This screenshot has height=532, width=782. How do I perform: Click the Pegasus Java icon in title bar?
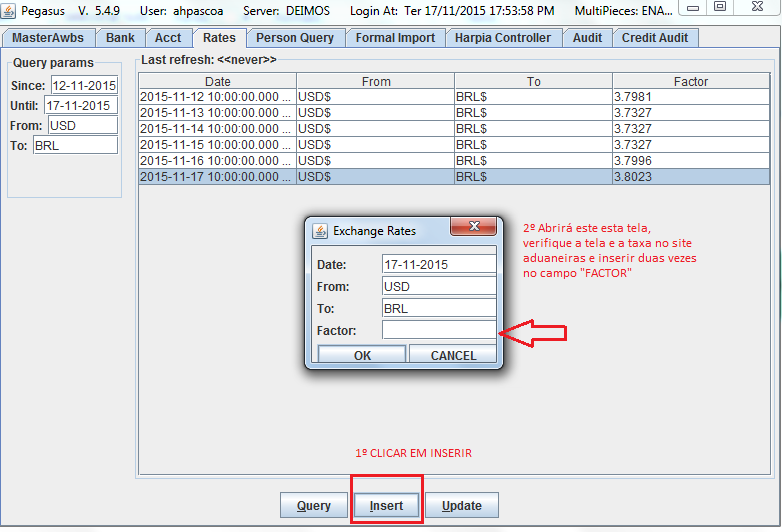pos(8,11)
